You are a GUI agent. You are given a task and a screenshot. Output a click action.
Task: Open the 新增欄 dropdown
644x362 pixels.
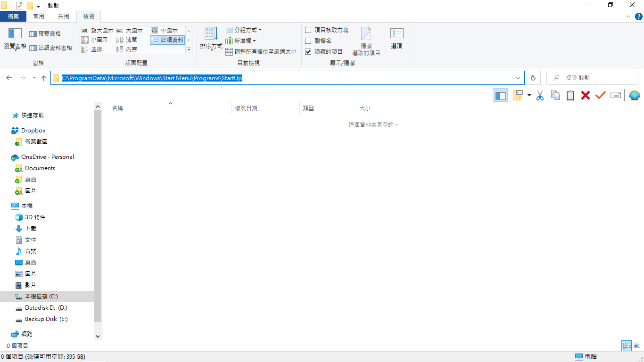(241, 41)
